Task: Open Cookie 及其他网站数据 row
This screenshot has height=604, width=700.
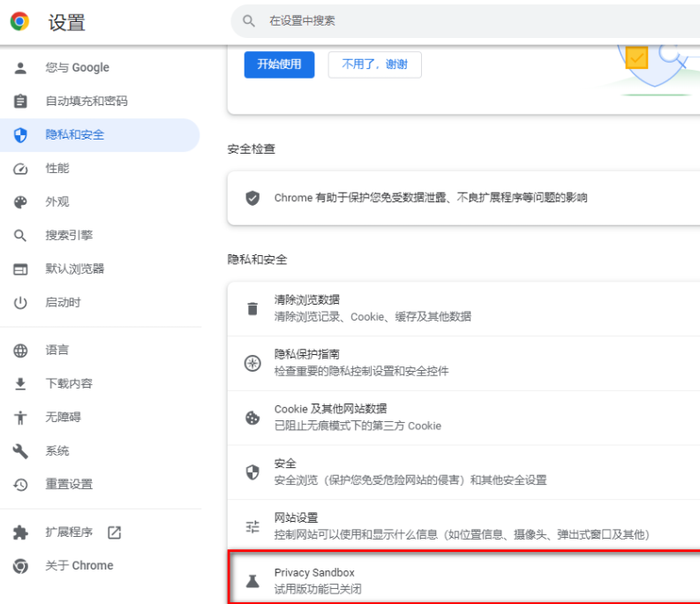Action: click(x=463, y=418)
